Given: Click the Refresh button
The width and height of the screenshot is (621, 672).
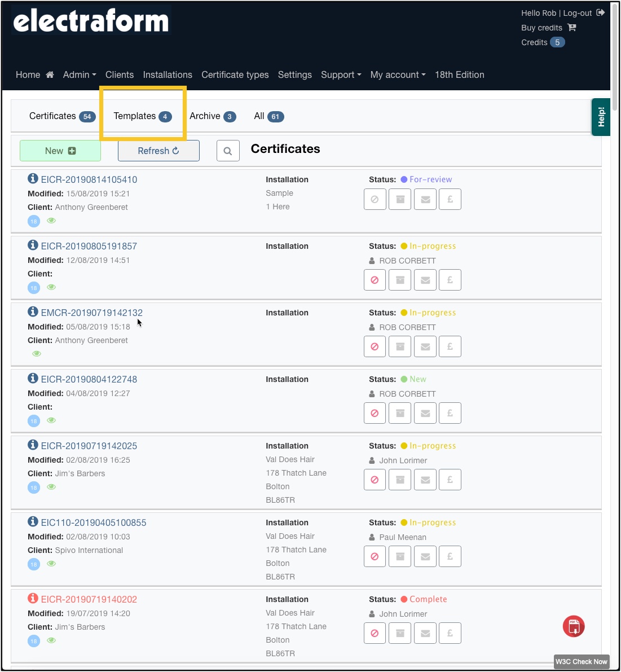Looking at the screenshot, I should coord(158,151).
